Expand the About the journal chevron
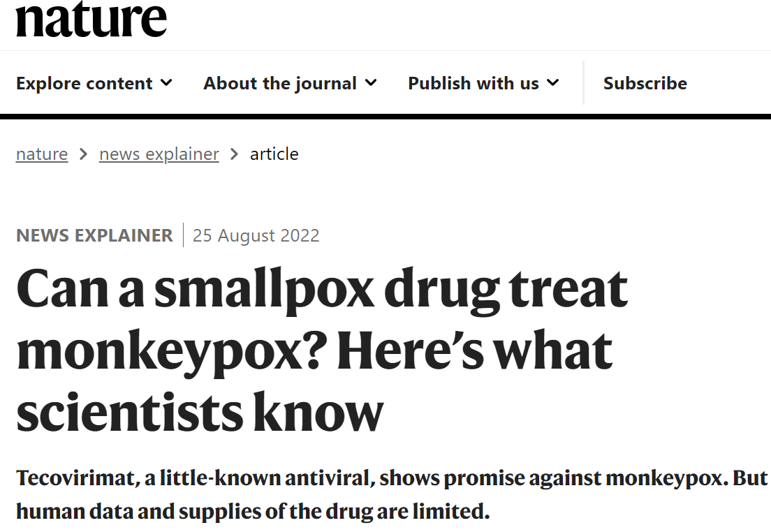 371,82
